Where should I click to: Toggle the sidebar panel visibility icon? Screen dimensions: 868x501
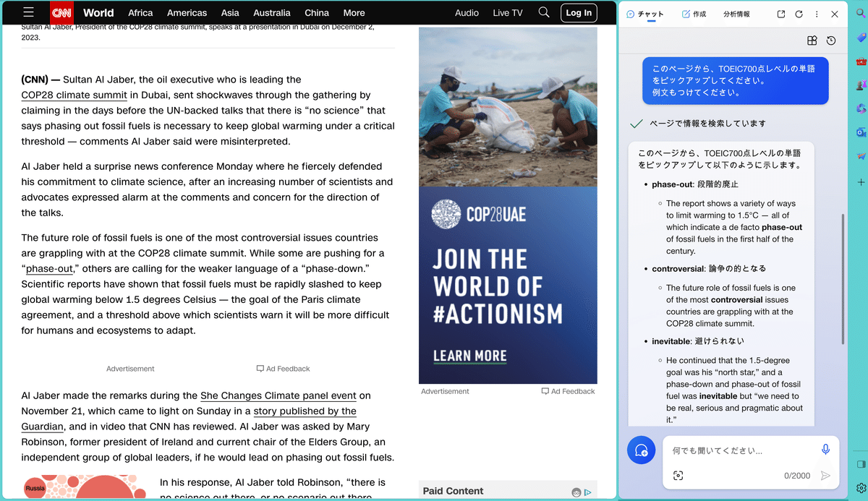[x=861, y=463]
